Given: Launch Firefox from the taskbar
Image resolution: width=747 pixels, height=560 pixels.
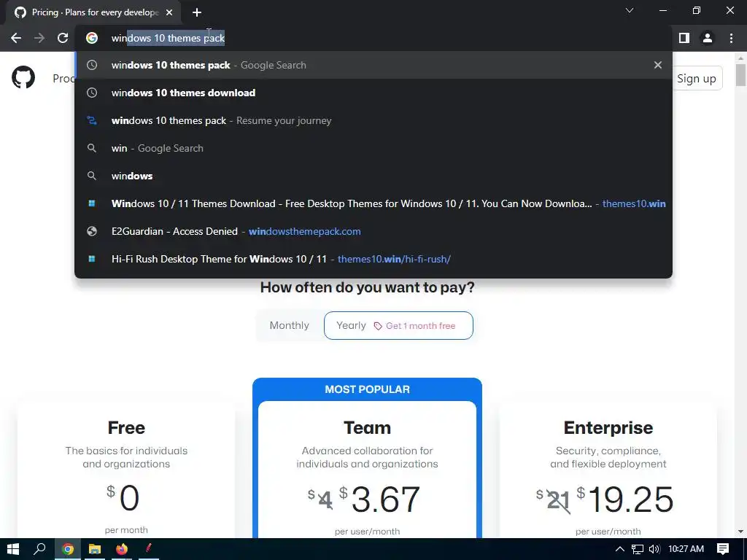Looking at the screenshot, I should 122,549.
